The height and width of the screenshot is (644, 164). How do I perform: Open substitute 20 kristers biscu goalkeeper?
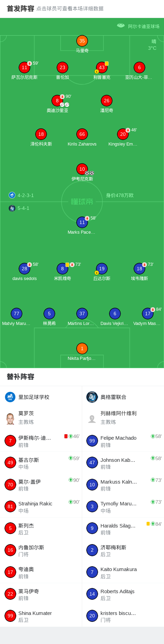tap(123, 616)
